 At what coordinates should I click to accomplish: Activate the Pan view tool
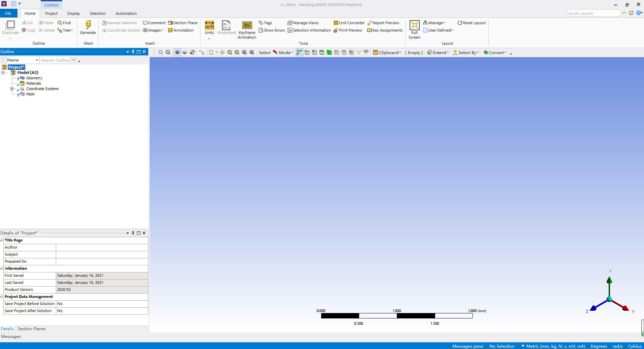(x=222, y=52)
